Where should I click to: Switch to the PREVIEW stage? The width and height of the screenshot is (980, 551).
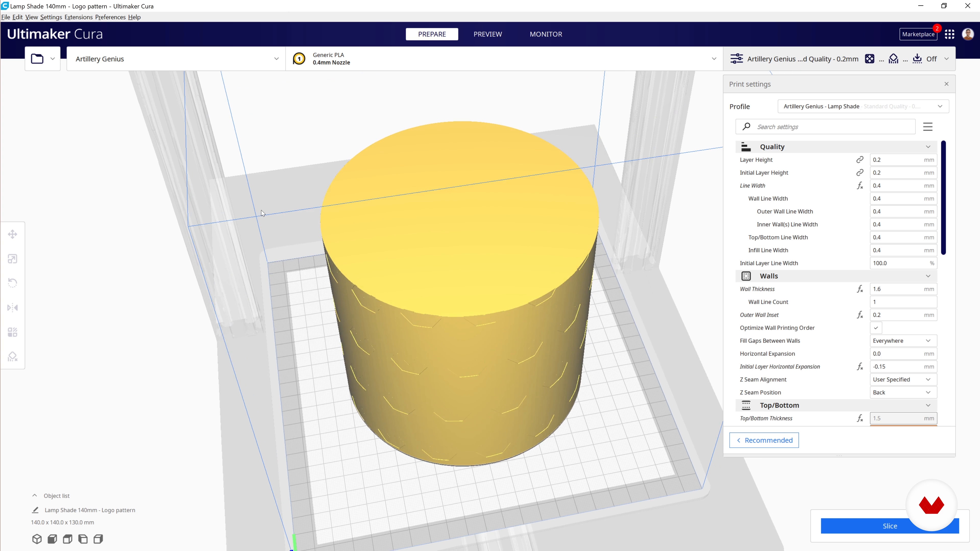[x=488, y=34]
